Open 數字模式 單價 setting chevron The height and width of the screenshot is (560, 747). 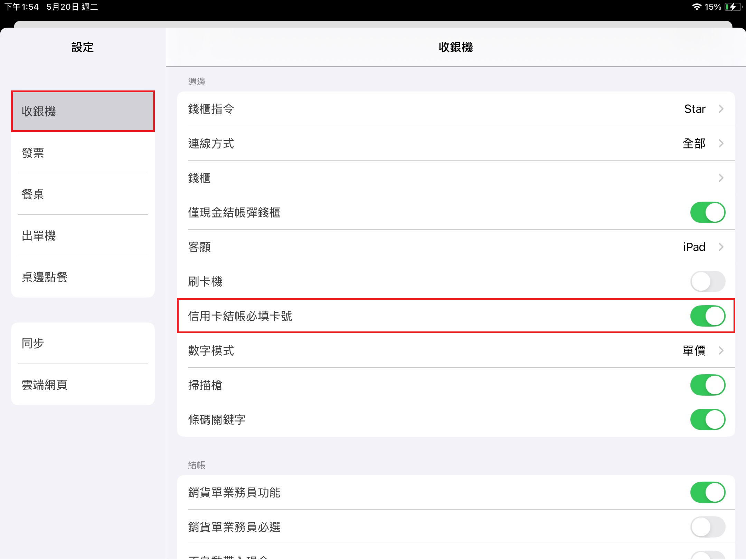(721, 350)
